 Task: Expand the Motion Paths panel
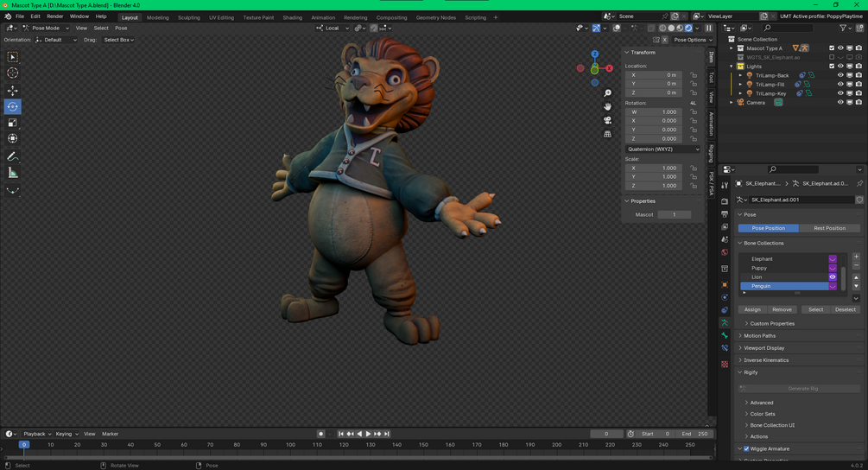(759, 335)
